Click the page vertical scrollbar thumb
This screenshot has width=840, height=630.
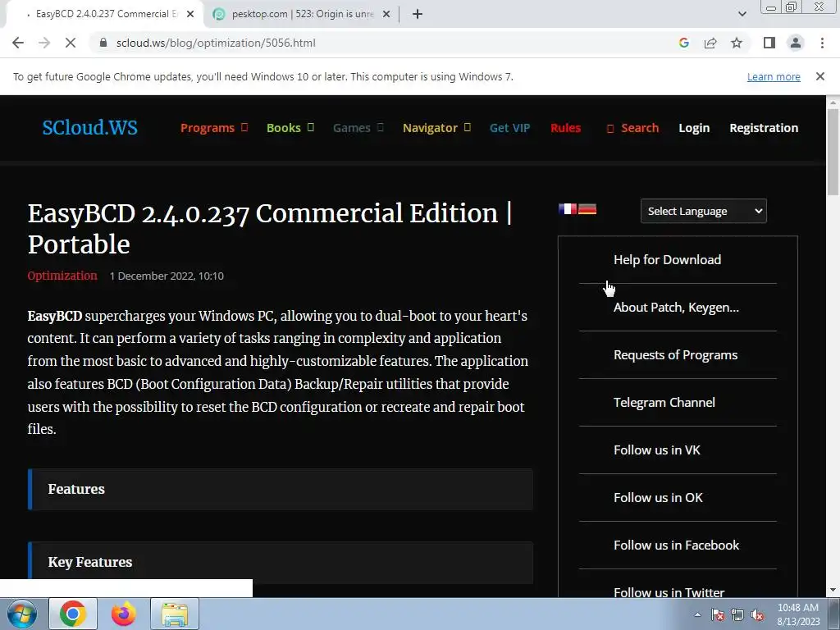tap(833, 152)
